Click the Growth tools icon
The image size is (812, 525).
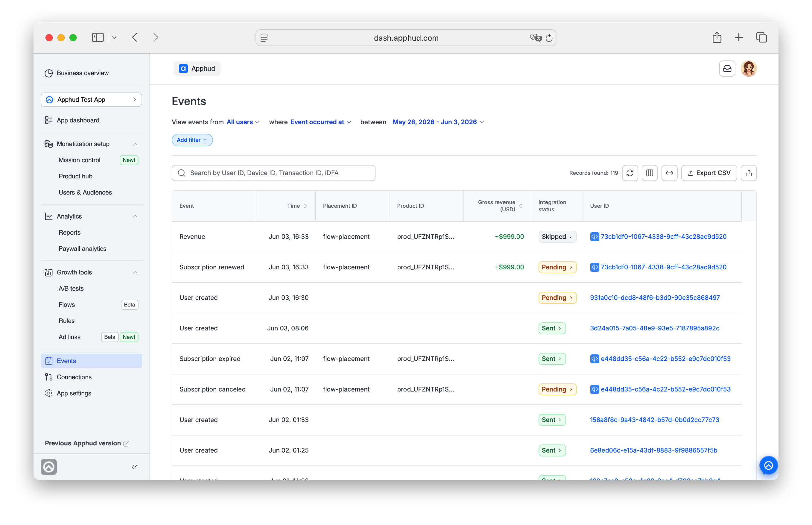pyautogui.click(x=49, y=272)
